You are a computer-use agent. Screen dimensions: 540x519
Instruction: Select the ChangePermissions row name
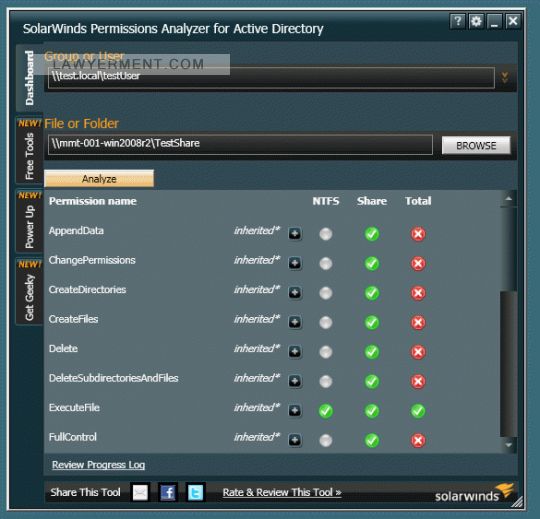click(x=92, y=260)
